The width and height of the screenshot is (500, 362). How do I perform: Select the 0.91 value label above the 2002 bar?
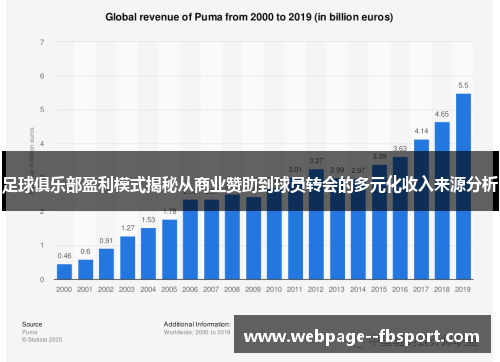pyautogui.click(x=106, y=241)
